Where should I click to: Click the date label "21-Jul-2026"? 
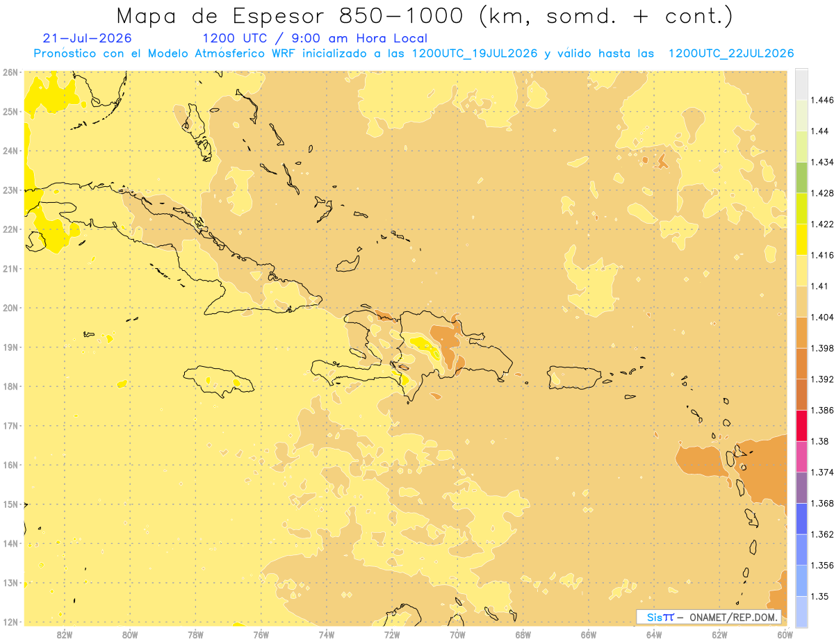[x=87, y=38]
